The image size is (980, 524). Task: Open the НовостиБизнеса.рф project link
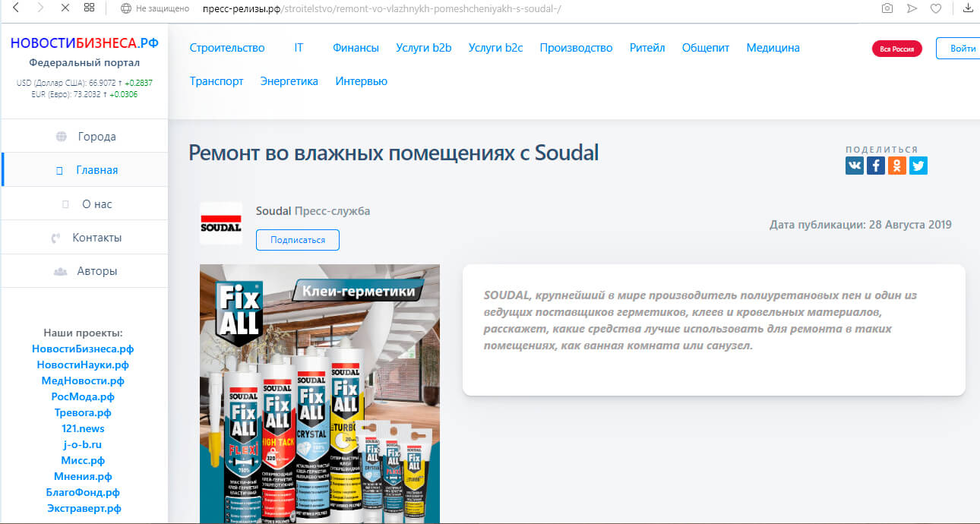(x=83, y=349)
